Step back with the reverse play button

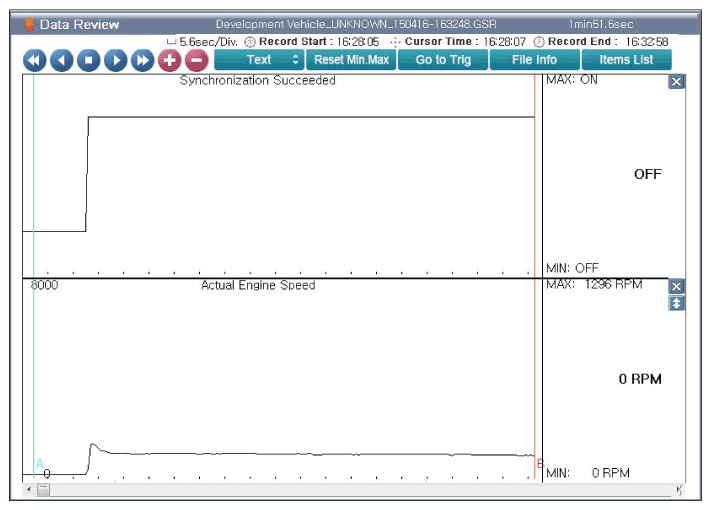pyautogui.click(x=62, y=60)
